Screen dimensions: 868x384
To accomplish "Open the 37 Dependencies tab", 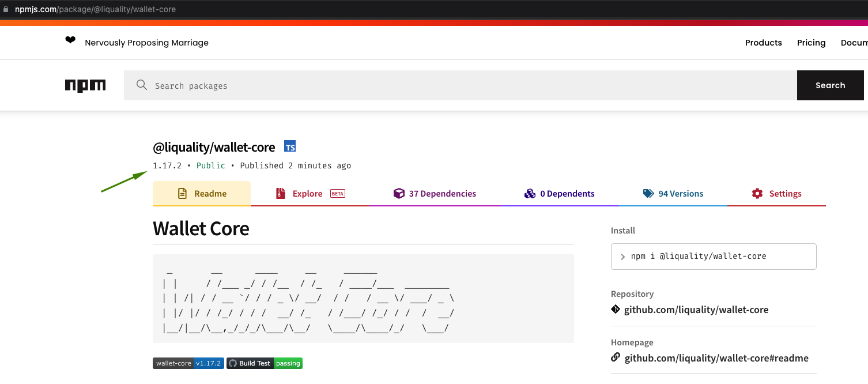I will [435, 194].
